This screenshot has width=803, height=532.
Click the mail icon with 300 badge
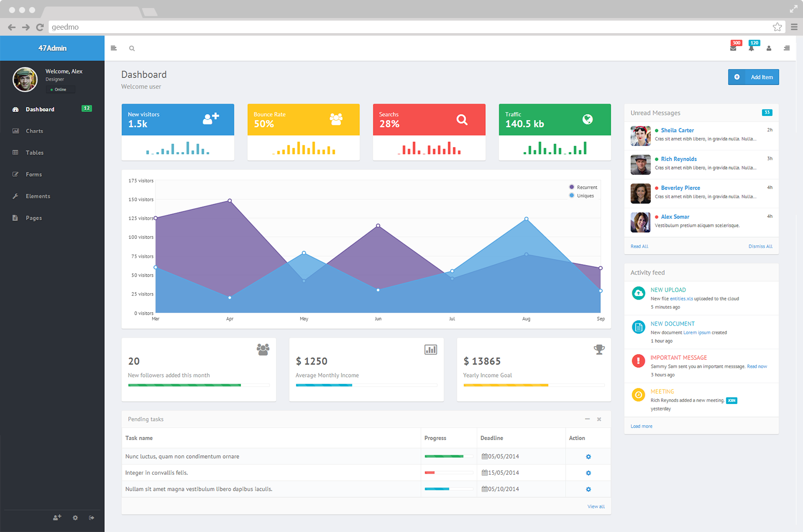733,48
